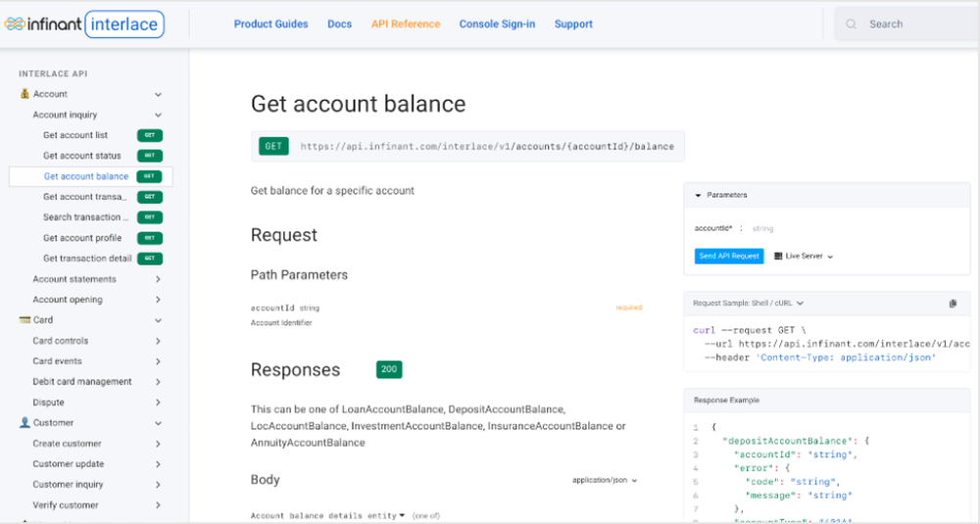Click the API endpoint URL text
The height and width of the screenshot is (524, 980).
coord(487,147)
